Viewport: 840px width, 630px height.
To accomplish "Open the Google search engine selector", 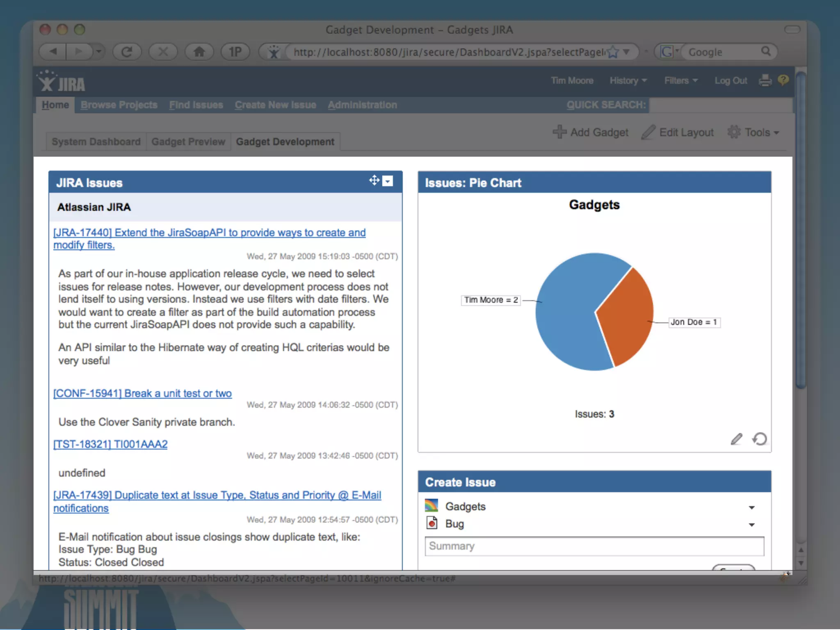I will tap(669, 52).
